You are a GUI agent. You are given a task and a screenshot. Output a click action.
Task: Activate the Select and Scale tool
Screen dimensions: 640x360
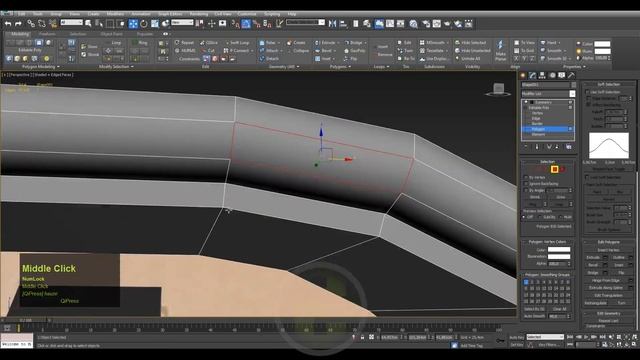(x=155, y=24)
